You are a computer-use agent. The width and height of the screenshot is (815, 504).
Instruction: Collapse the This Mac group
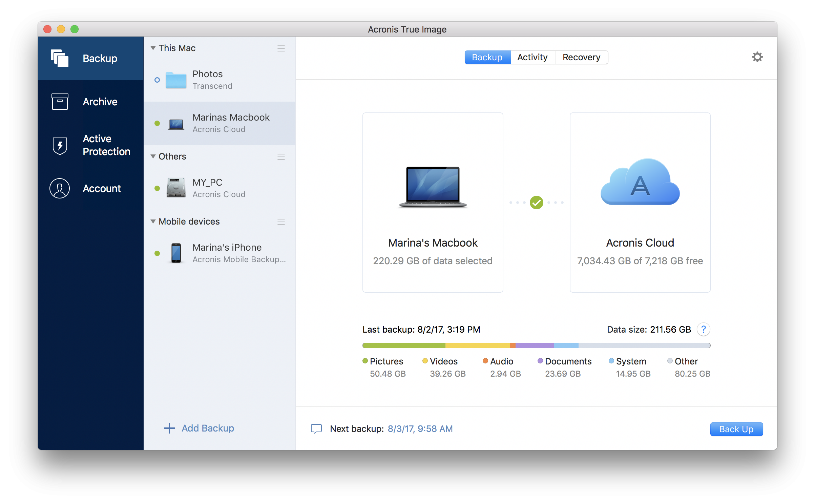(153, 48)
